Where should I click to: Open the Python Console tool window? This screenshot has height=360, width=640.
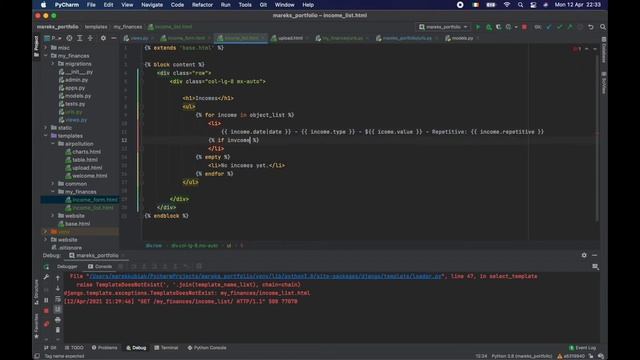(x=207, y=348)
